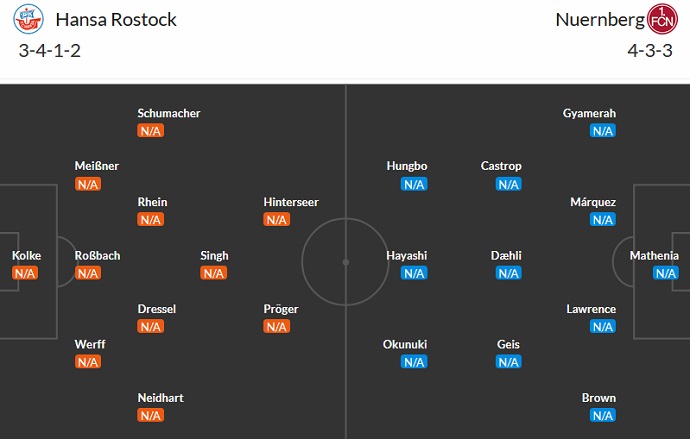Click Brown's blue N/A rating badge
Screen dimensions: 690x439
(x=602, y=415)
